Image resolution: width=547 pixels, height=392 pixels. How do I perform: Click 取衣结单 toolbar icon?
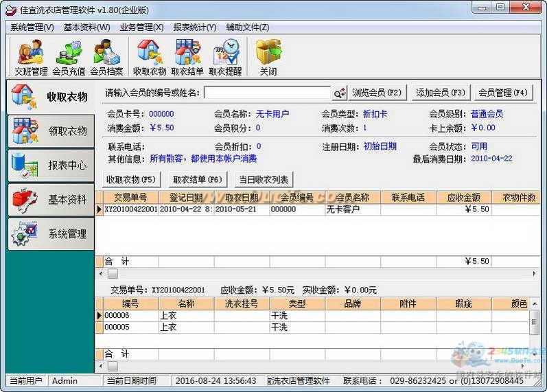tap(187, 58)
